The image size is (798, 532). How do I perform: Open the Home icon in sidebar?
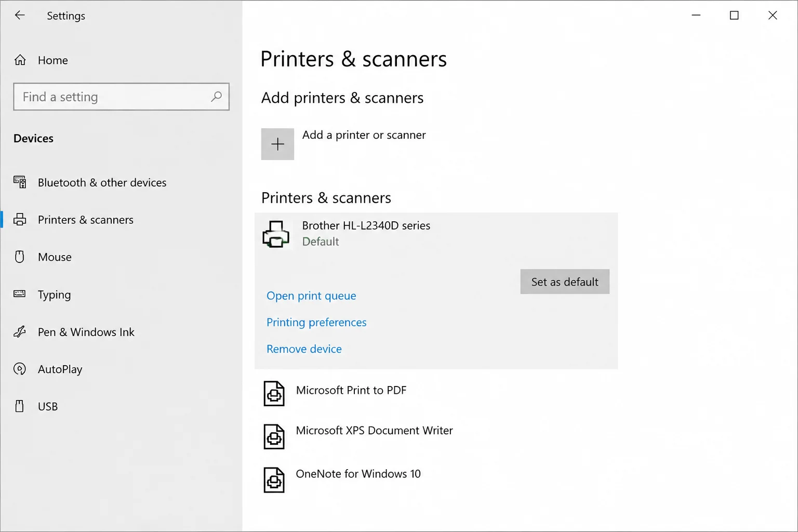[x=20, y=60]
